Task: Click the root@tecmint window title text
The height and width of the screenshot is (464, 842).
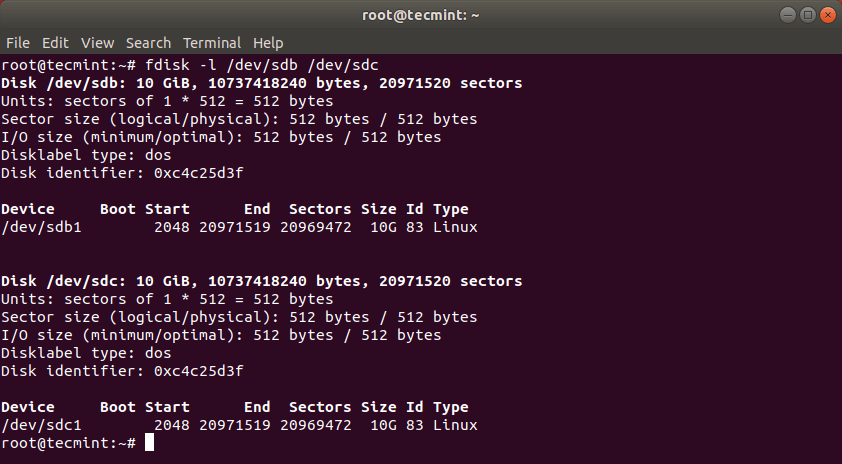Action: [x=420, y=15]
